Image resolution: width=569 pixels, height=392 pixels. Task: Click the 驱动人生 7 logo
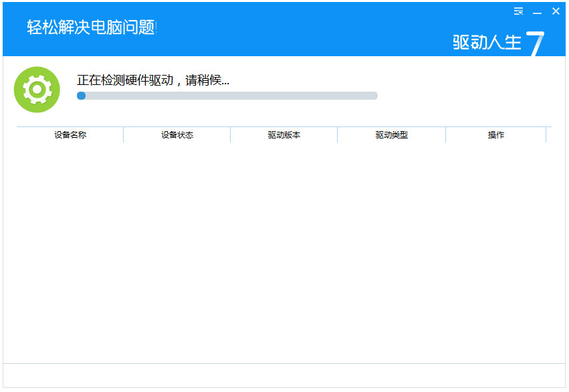coord(498,43)
